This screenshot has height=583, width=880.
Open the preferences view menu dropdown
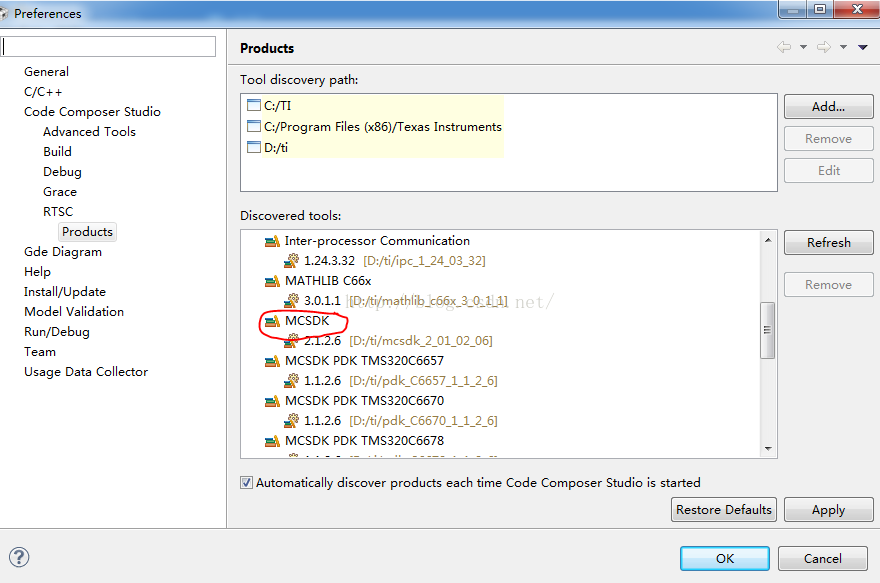(863, 48)
